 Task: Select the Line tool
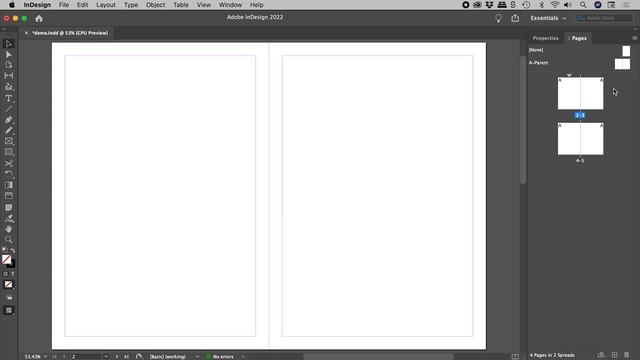click(9, 109)
